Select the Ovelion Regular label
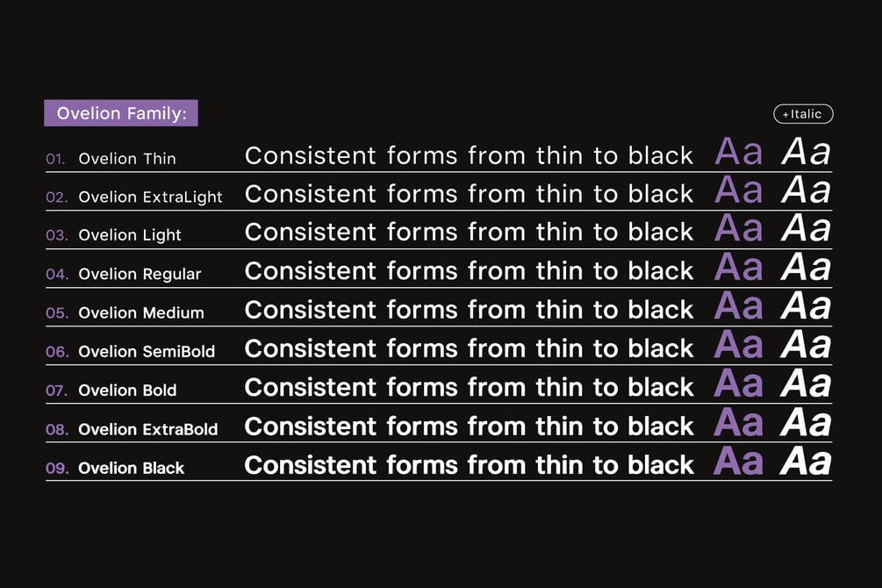Screen dimensions: 882x588 [140, 274]
